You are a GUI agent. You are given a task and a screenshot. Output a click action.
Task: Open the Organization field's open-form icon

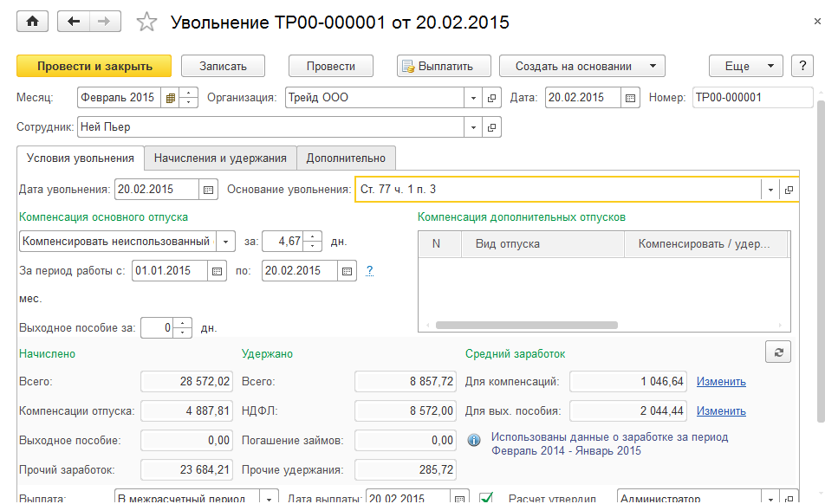pyautogui.click(x=491, y=98)
